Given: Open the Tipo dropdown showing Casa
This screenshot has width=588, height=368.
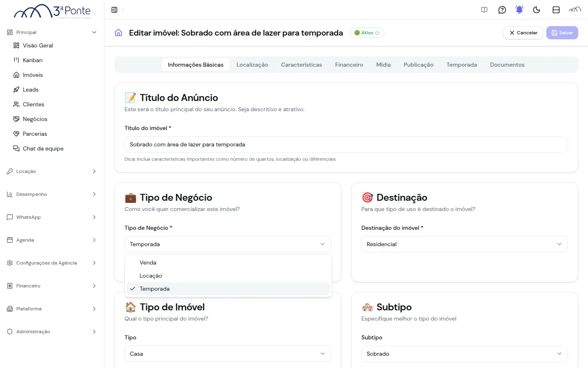Looking at the screenshot, I should coord(228,354).
